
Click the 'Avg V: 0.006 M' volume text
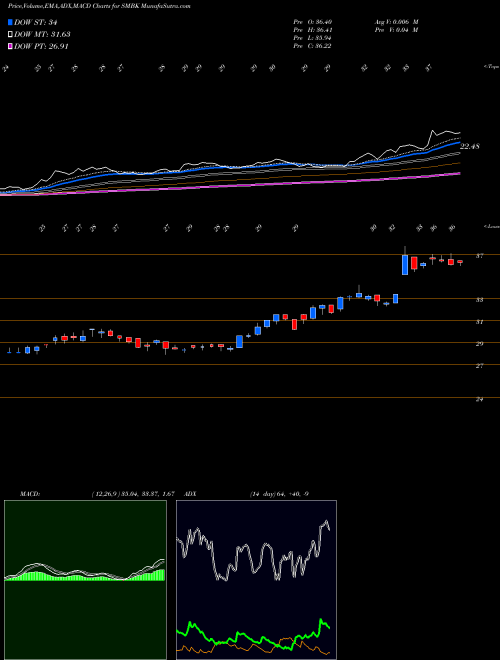[x=396, y=22]
